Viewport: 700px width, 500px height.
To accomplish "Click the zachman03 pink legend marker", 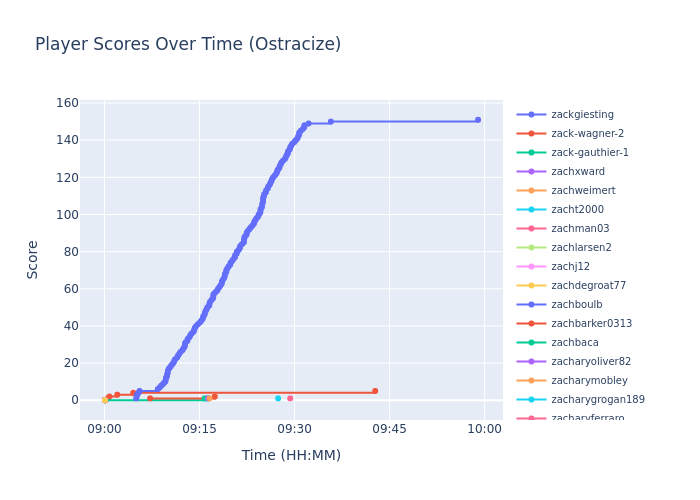I will [531, 229].
